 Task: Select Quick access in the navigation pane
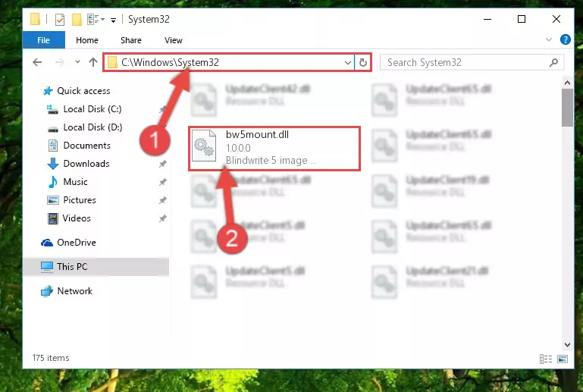(83, 91)
